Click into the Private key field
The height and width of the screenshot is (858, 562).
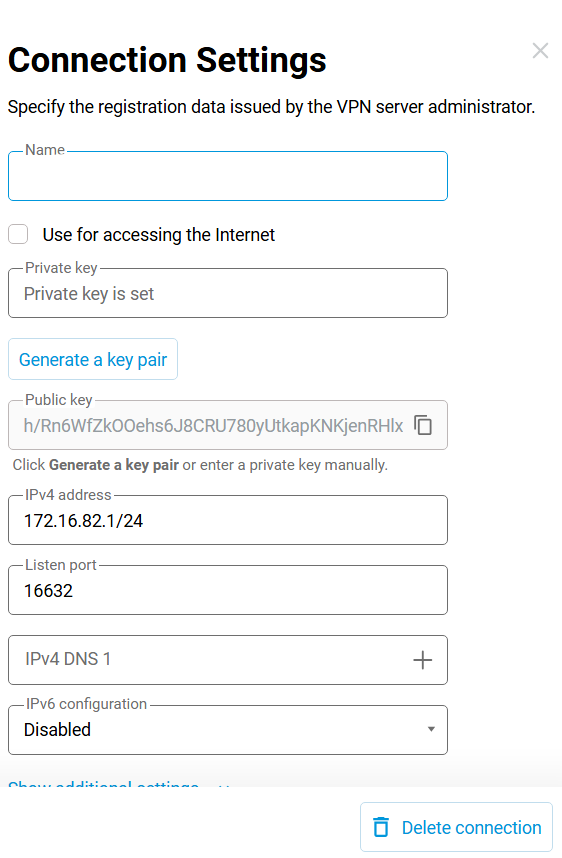point(228,293)
